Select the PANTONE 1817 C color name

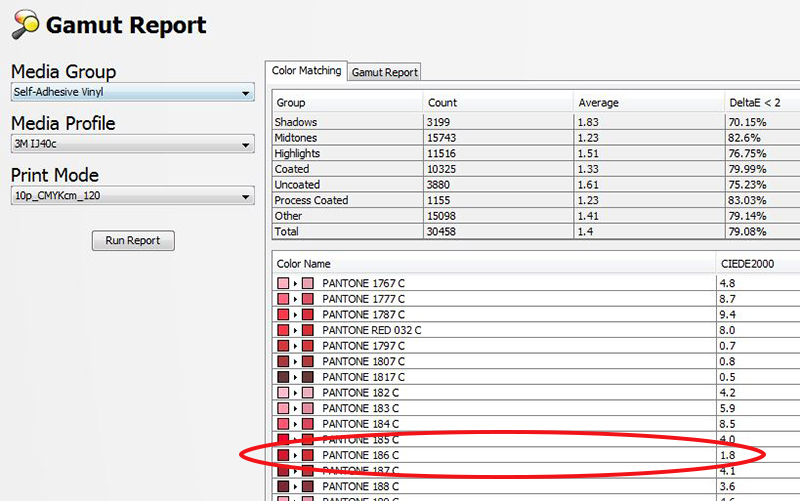click(363, 377)
